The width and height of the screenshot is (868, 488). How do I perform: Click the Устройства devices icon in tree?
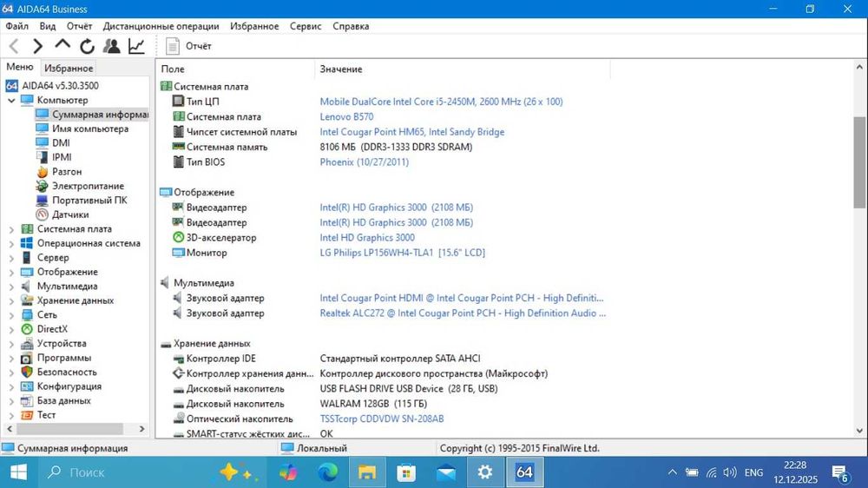point(27,344)
